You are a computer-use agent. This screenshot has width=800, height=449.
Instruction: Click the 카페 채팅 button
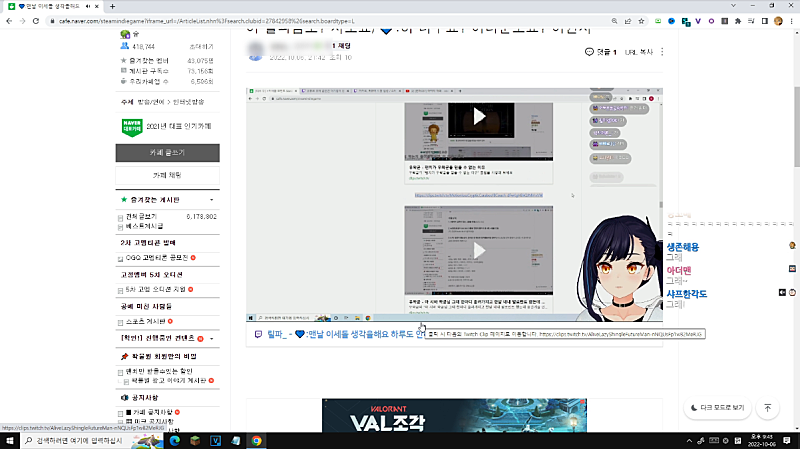167,176
